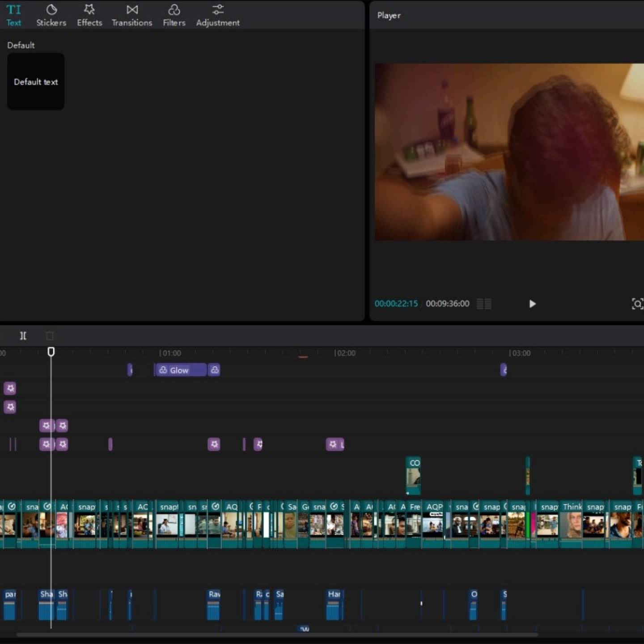Click the split clip tool icon
The width and height of the screenshot is (644, 644).
click(x=23, y=335)
